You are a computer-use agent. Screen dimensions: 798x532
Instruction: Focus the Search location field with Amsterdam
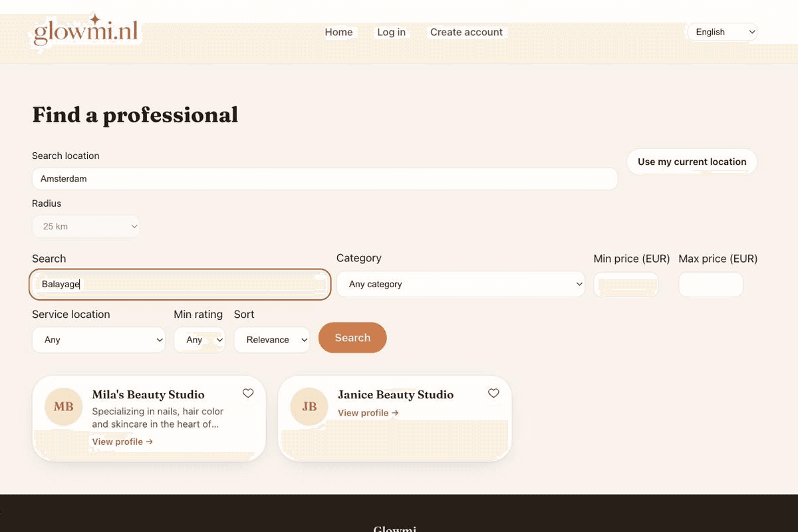325,179
